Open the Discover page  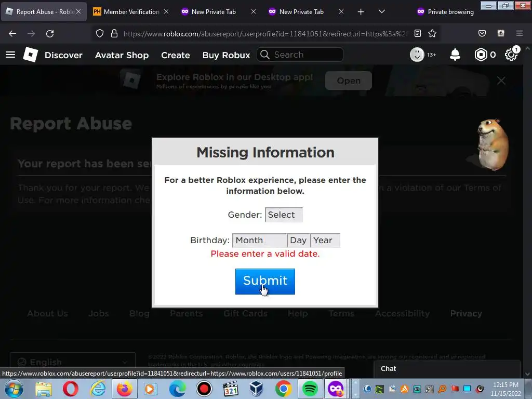63,55
